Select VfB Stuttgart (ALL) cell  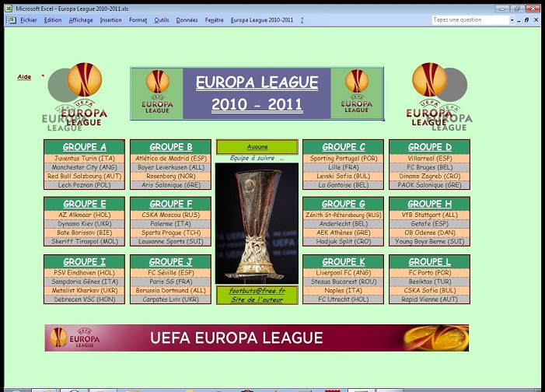coord(430,215)
